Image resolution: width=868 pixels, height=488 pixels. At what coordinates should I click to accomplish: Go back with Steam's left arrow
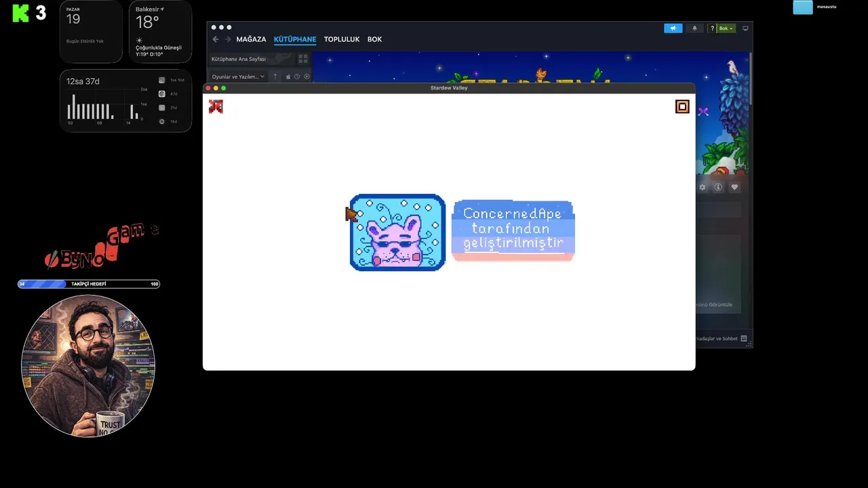216,39
